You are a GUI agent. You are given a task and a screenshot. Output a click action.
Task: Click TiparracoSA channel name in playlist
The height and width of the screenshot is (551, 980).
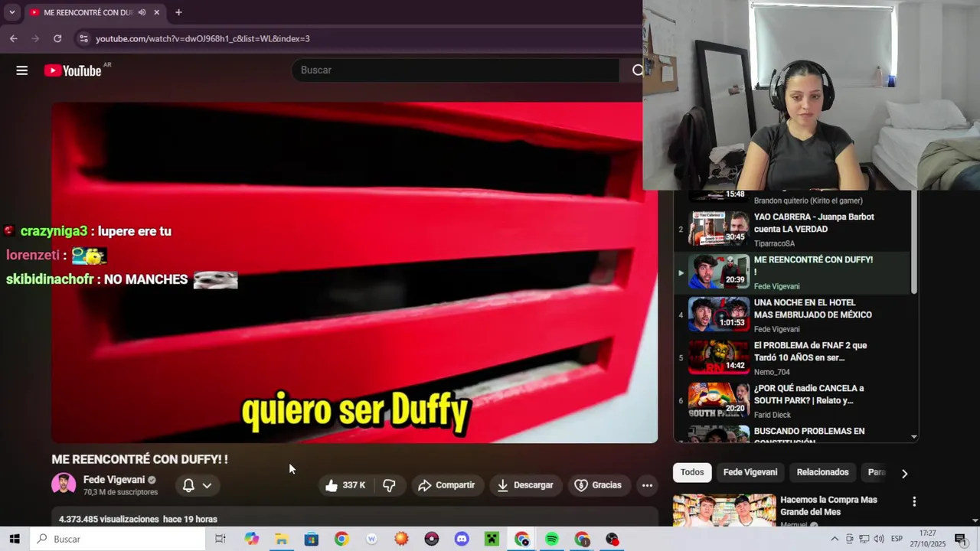774,243
